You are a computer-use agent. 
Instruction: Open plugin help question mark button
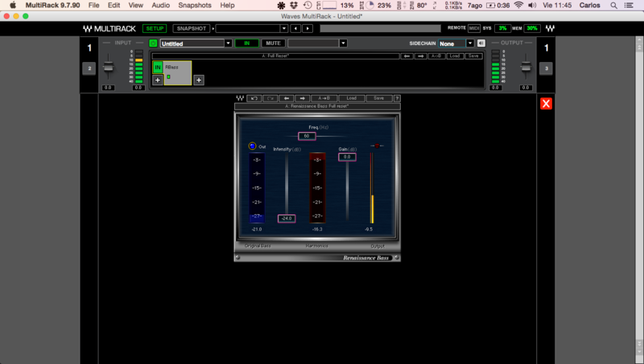click(396, 98)
